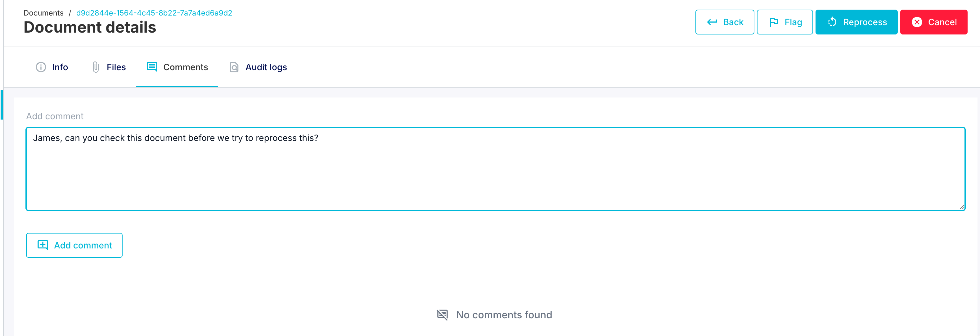Focus the comment text area
The width and height of the screenshot is (980, 336).
495,171
